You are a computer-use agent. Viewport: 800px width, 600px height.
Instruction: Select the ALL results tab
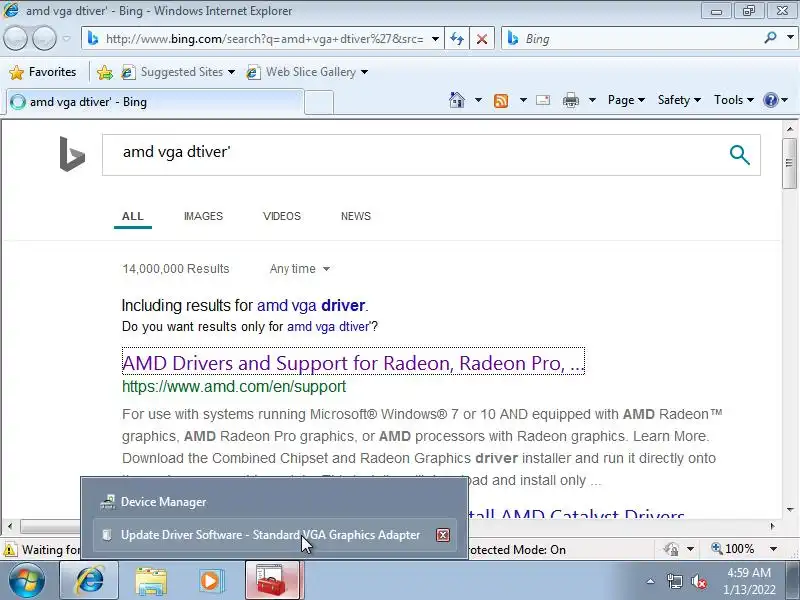point(133,216)
